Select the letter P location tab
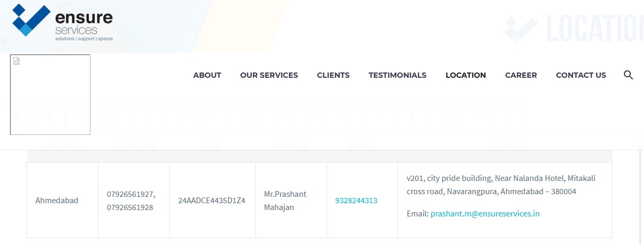The height and width of the screenshot is (245, 644). coord(412,116)
